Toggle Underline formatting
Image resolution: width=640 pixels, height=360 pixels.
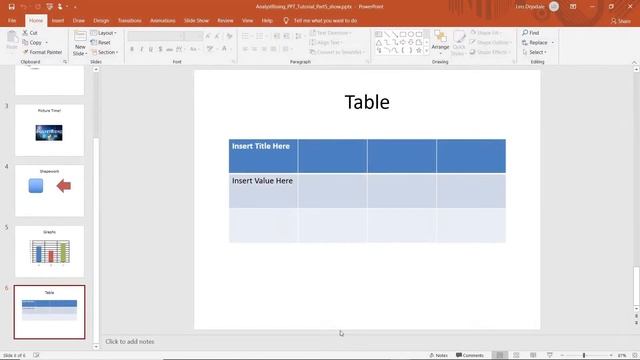point(151,49)
